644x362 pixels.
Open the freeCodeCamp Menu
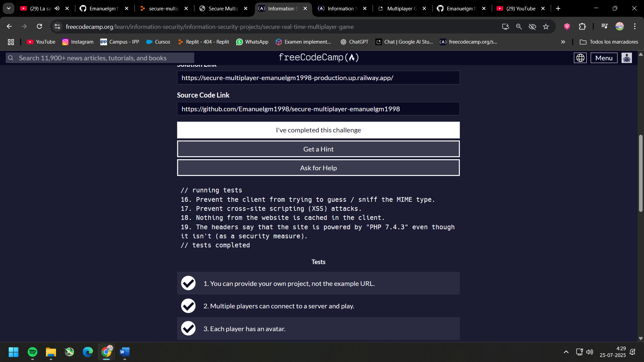pos(604,58)
